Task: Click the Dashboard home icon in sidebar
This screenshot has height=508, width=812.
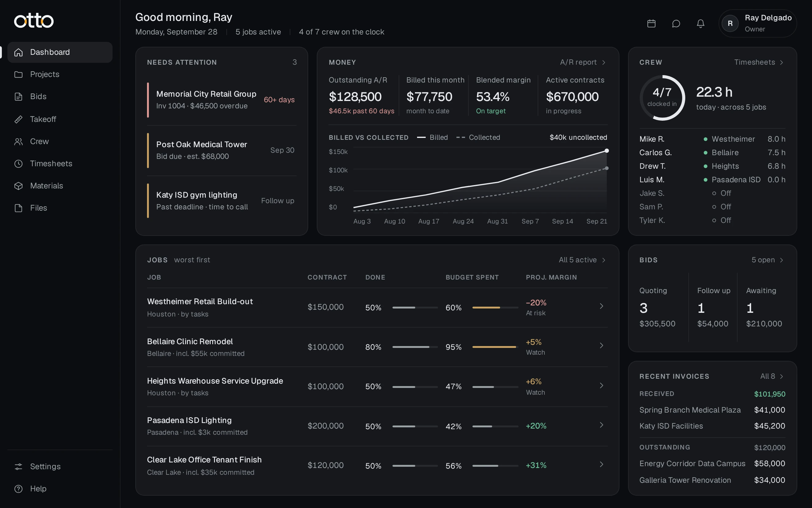Action: pyautogui.click(x=18, y=52)
